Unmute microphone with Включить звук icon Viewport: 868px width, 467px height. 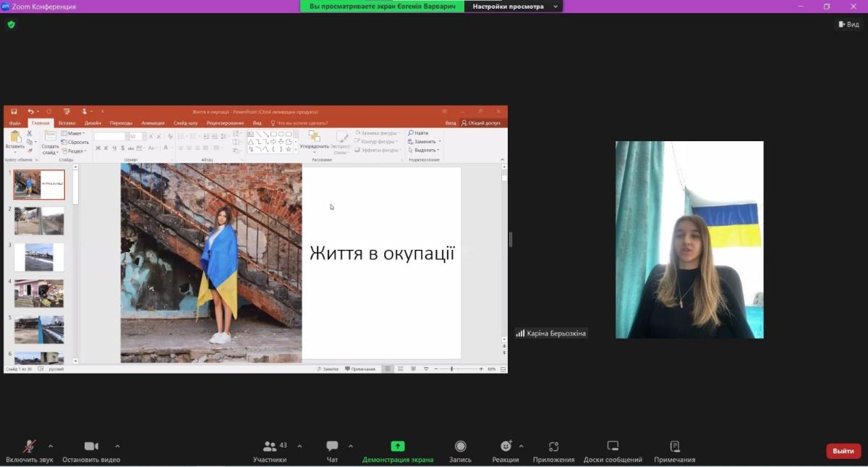click(x=29, y=447)
